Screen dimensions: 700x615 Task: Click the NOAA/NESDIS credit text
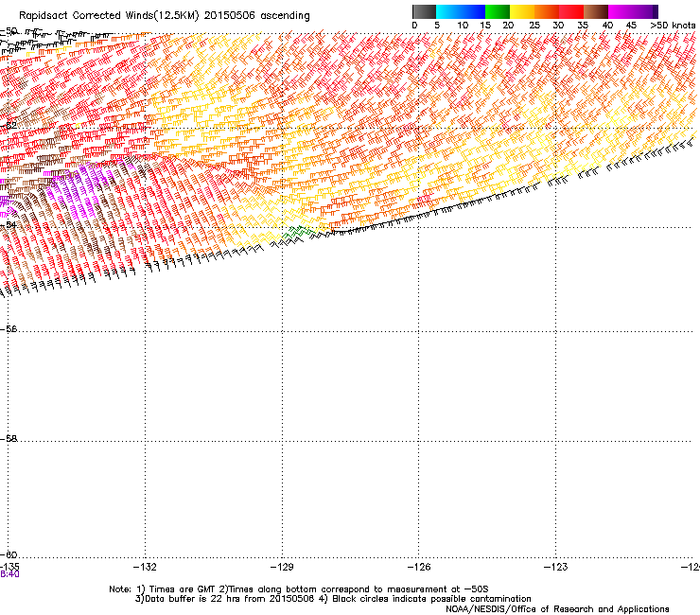(x=557, y=609)
